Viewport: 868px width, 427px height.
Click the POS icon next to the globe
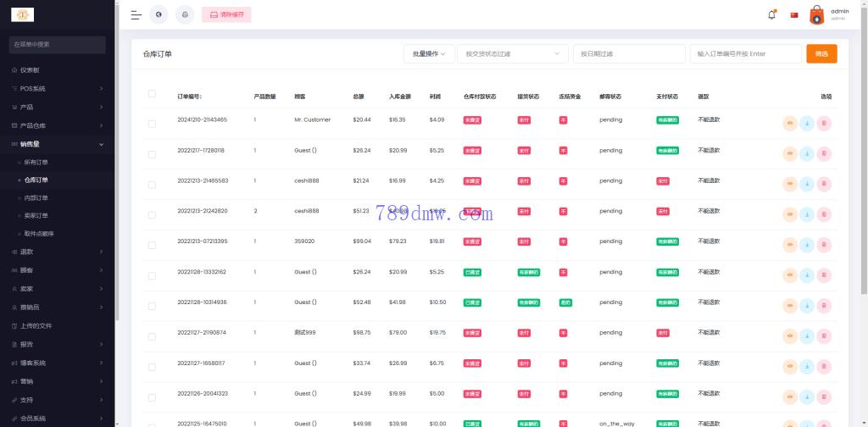[185, 14]
